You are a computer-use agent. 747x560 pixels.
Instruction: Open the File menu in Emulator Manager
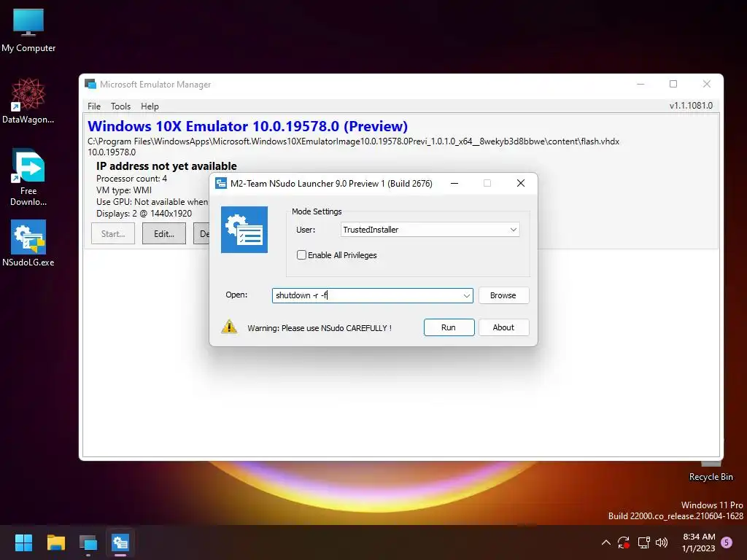click(x=94, y=106)
